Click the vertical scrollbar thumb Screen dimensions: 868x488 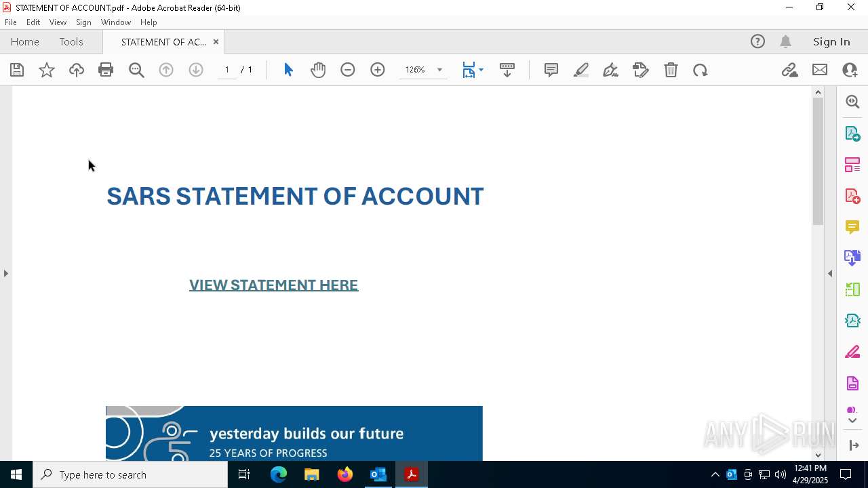[x=818, y=161]
